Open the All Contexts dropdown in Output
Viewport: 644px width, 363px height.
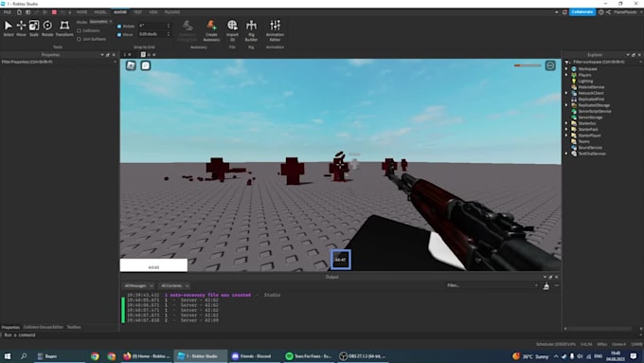(x=174, y=285)
